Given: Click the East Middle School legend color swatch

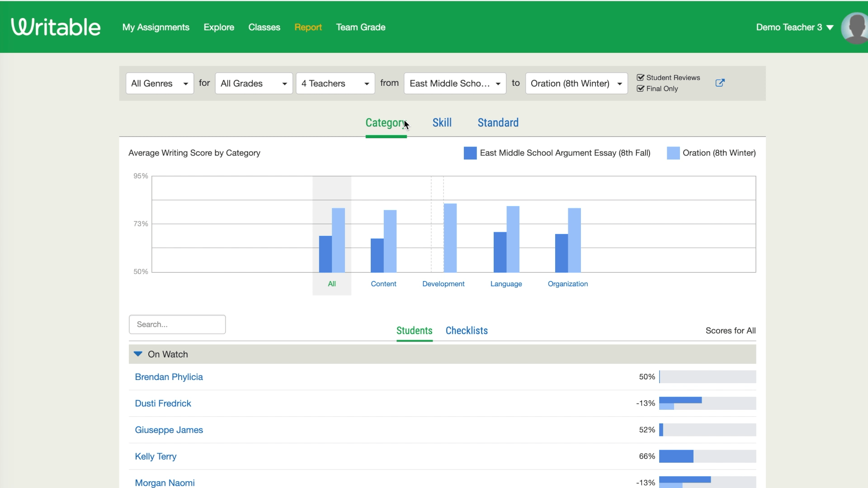Looking at the screenshot, I should pos(470,153).
